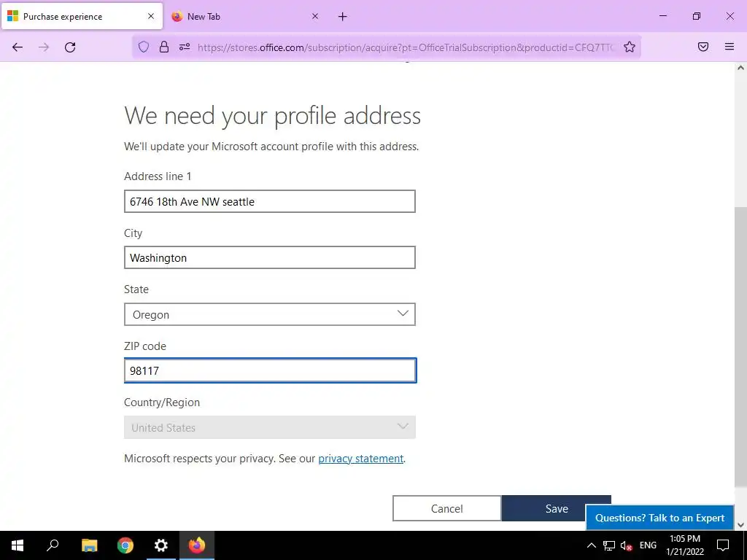Open site permissions icon in address bar
The image size is (747, 560).
[x=185, y=47]
